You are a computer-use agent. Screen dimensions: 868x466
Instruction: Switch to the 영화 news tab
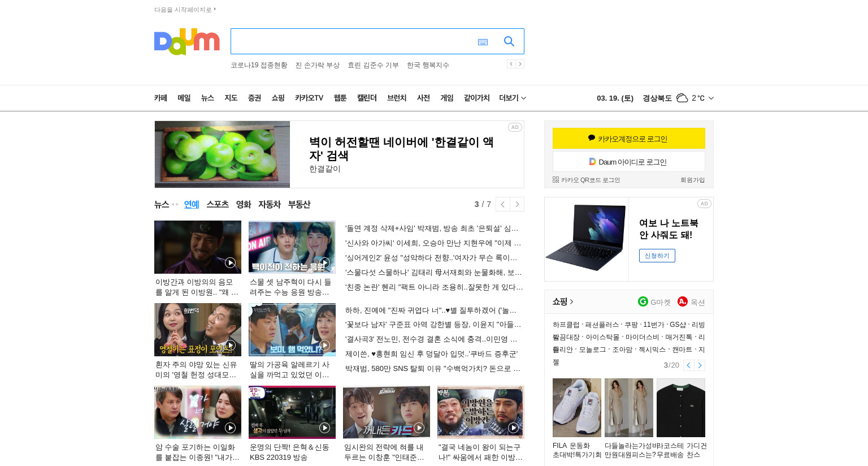(x=244, y=204)
